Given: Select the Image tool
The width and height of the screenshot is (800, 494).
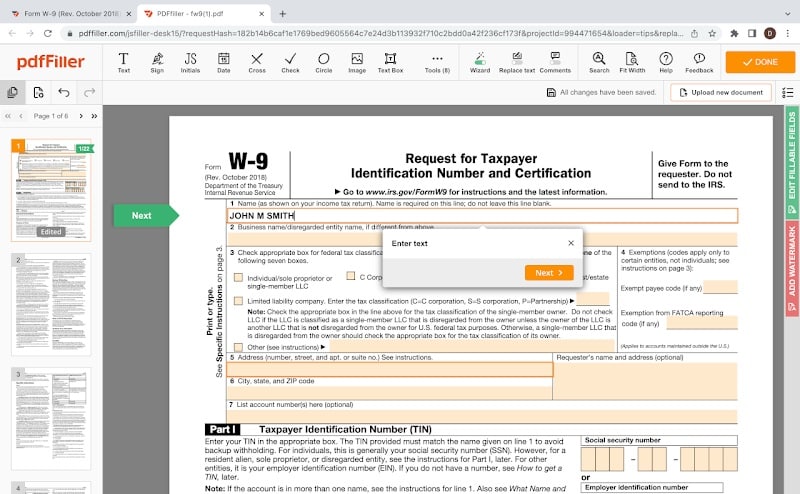Looking at the screenshot, I should 357,62.
